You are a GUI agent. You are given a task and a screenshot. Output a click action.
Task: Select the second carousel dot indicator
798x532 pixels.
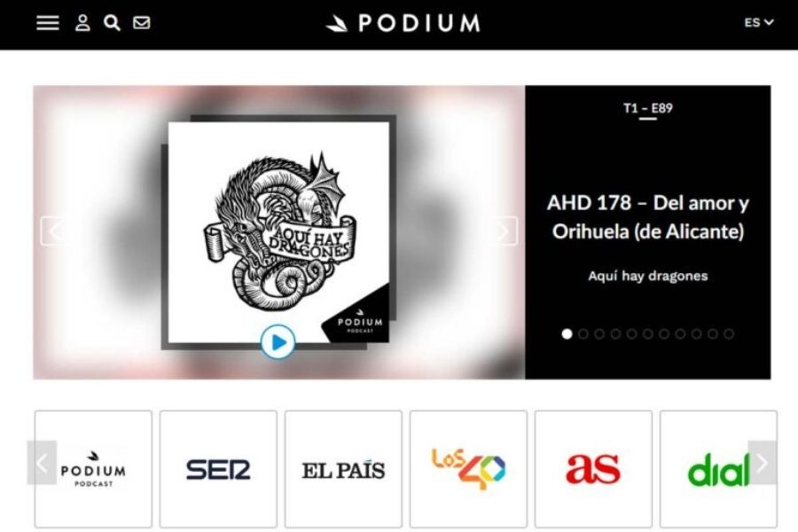click(x=583, y=334)
